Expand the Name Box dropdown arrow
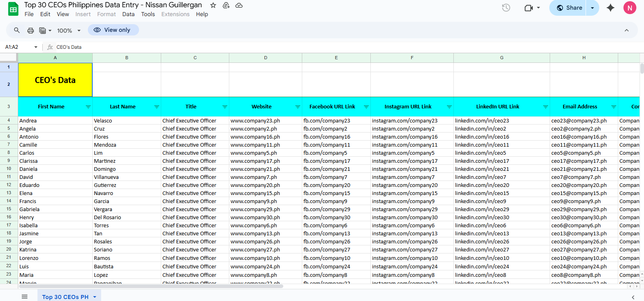This screenshot has width=644, height=301. (x=36, y=47)
